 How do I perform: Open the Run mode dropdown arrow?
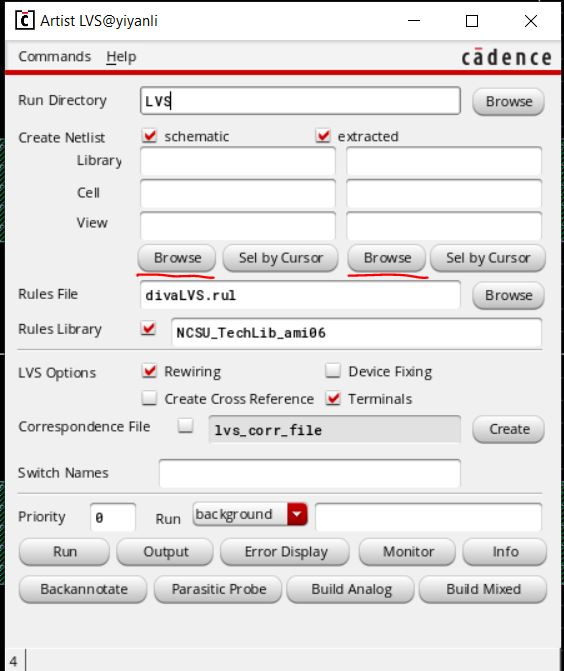pos(297,514)
